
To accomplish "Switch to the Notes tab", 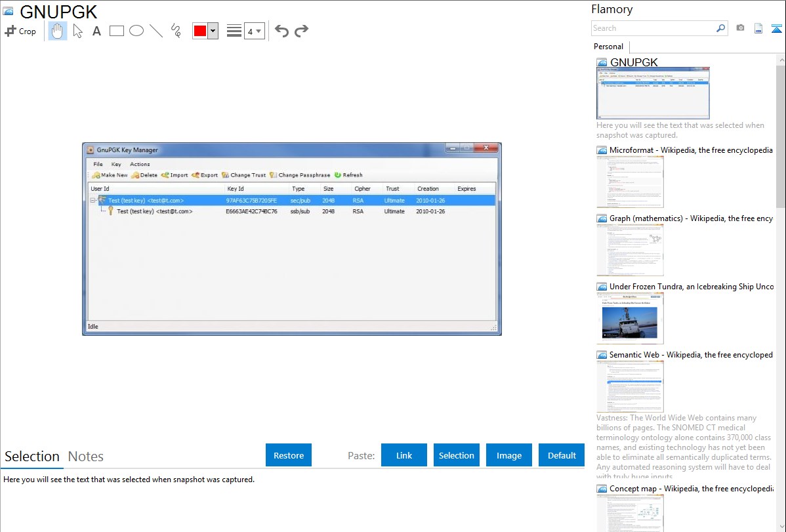I will pyautogui.click(x=86, y=457).
